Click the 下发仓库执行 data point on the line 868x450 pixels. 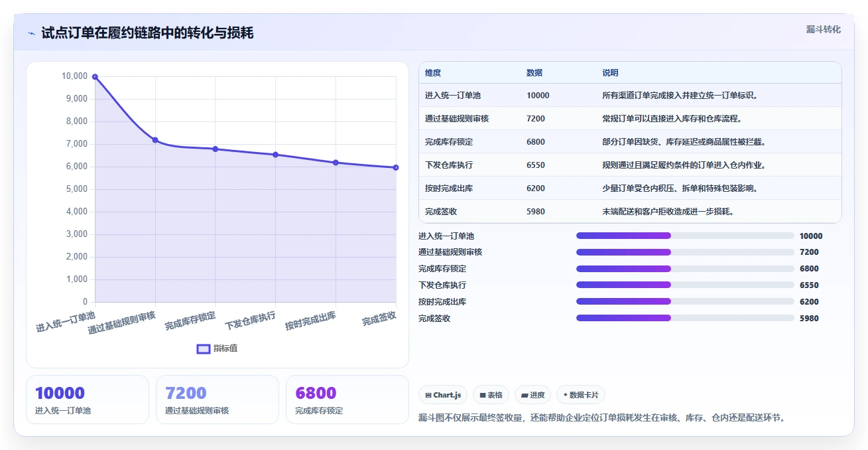click(x=275, y=155)
